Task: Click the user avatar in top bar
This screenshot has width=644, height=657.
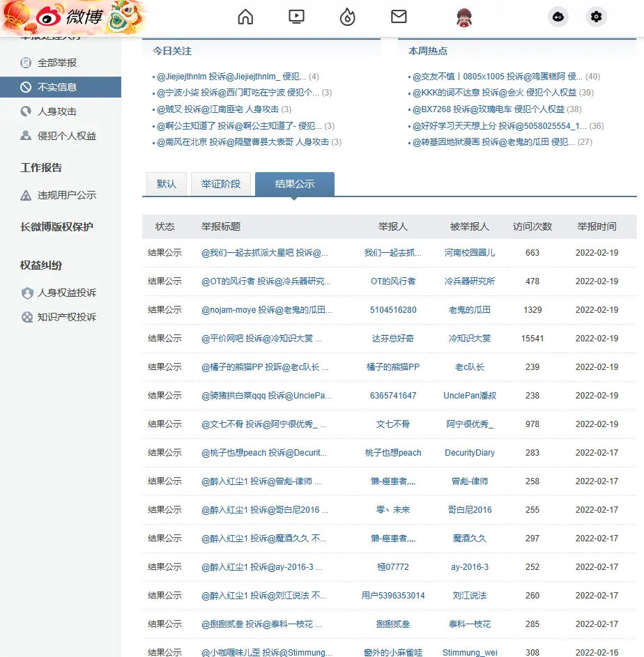Action: 465,17
